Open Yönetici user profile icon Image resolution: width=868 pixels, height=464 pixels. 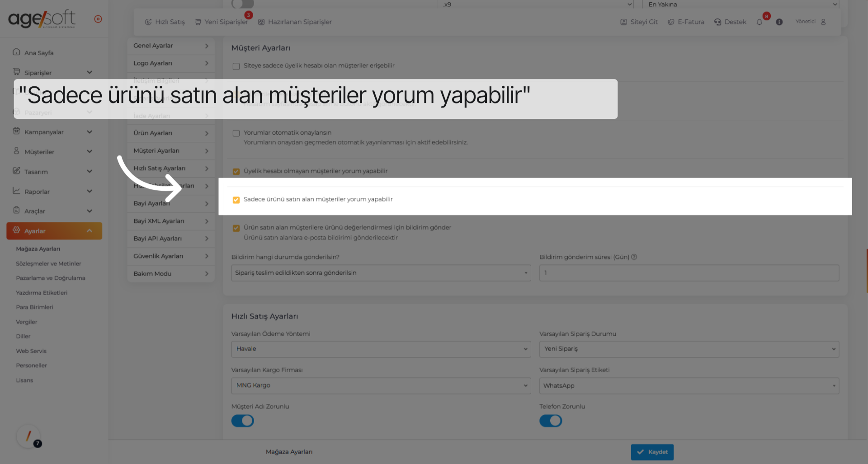coord(823,22)
